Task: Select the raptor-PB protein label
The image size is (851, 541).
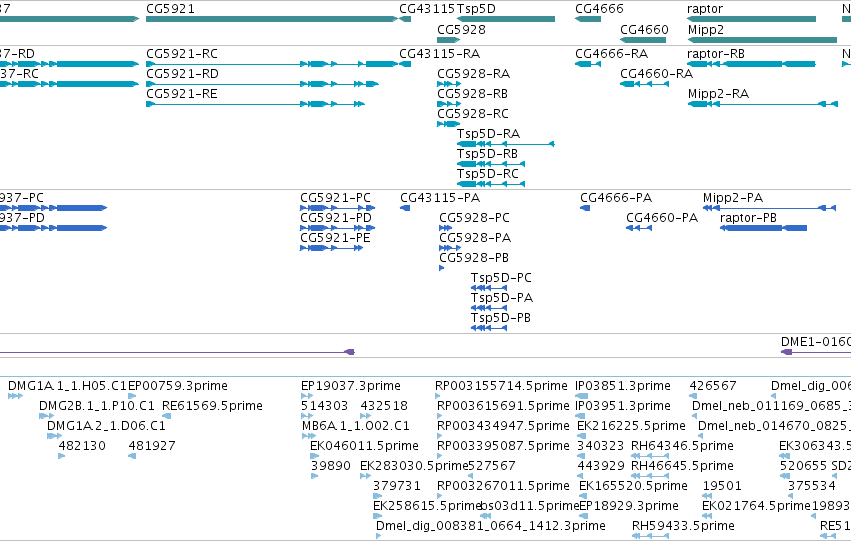Action: pos(748,218)
